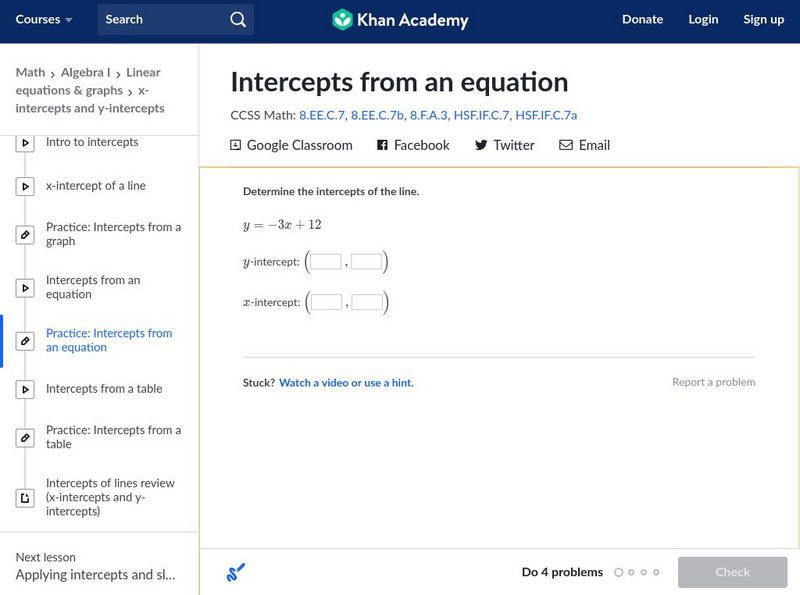Click the first y-intercept input box
Image resolution: width=800 pixels, height=595 pixels.
[326, 262]
